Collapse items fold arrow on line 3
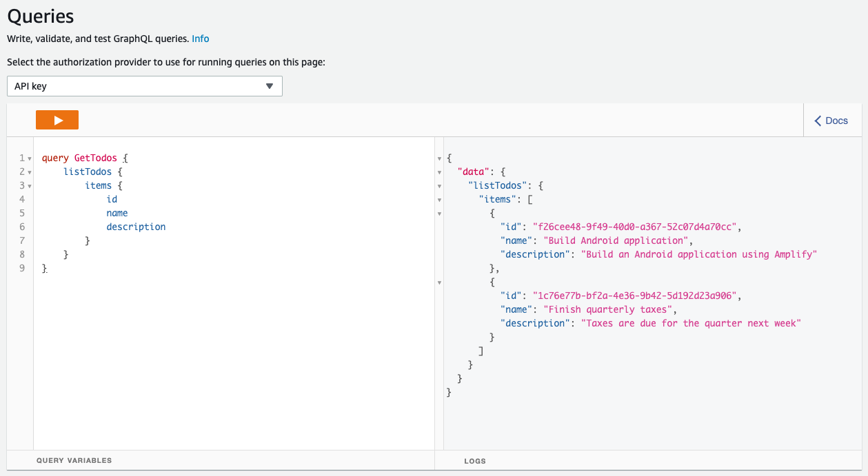 click(x=30, y=186)
